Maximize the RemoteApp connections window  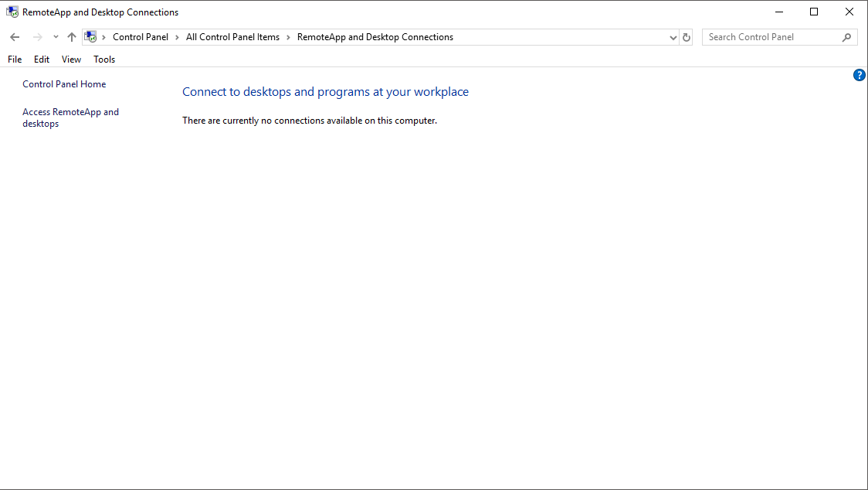814,12
